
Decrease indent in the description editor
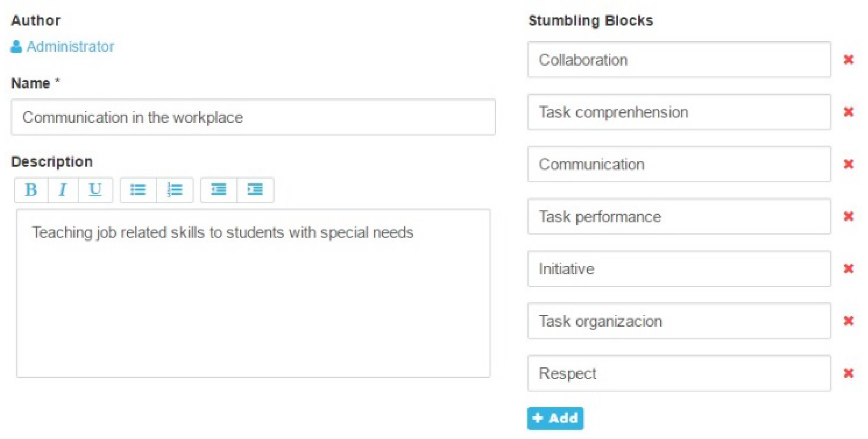coord(219,190)
